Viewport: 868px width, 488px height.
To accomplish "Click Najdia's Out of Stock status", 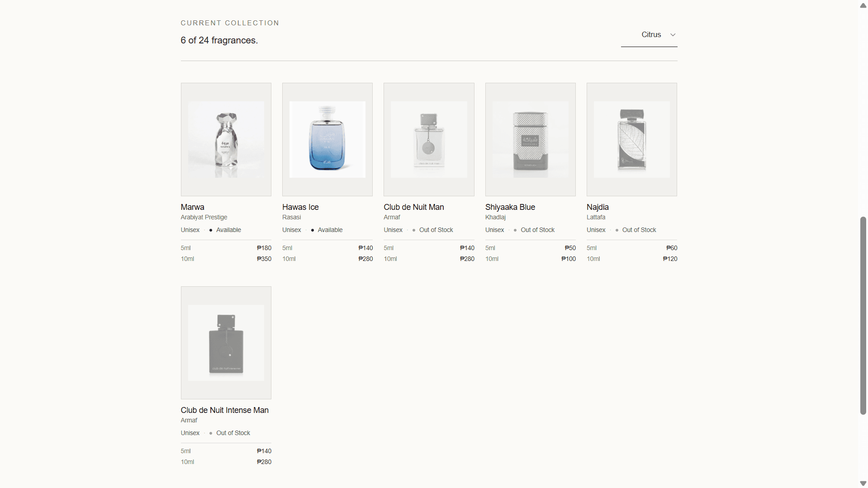I will click(x=639, y=230).
